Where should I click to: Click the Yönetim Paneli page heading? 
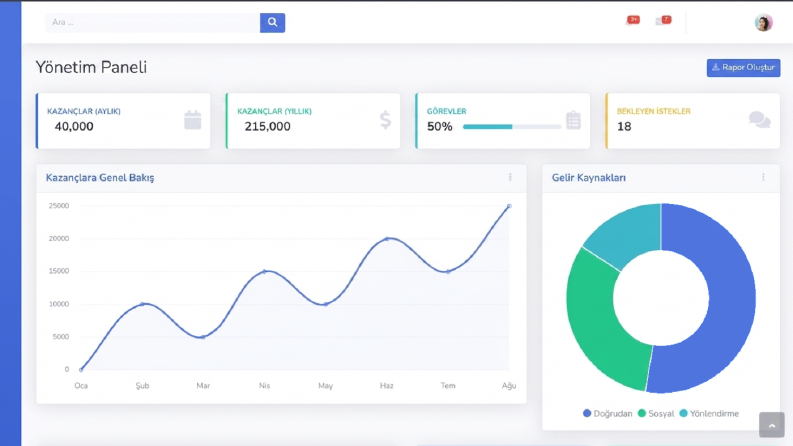pyautogui.click(x=91, y=67)
